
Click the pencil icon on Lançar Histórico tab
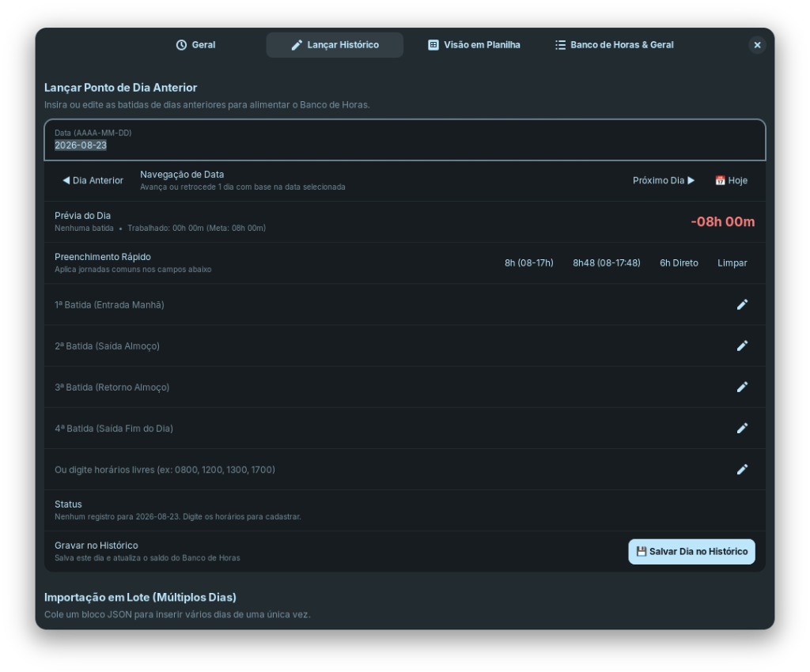coord(297,45)
